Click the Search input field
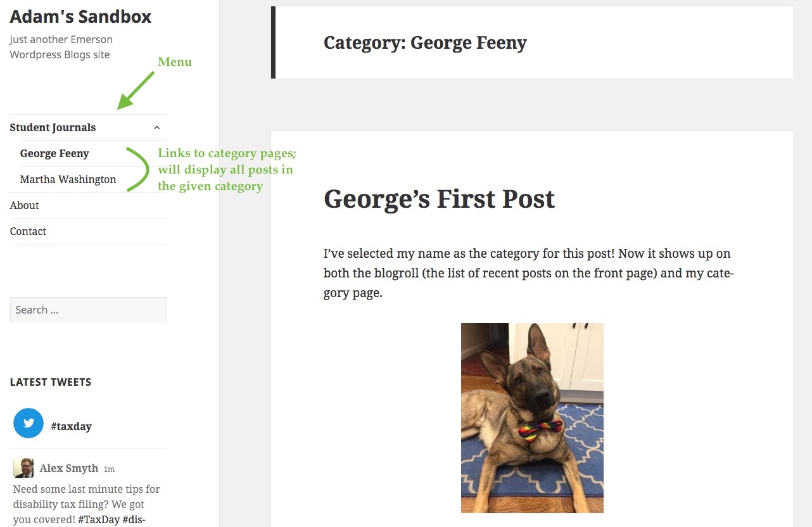Viewport: 812px width, 527px height. click(88, 310)
